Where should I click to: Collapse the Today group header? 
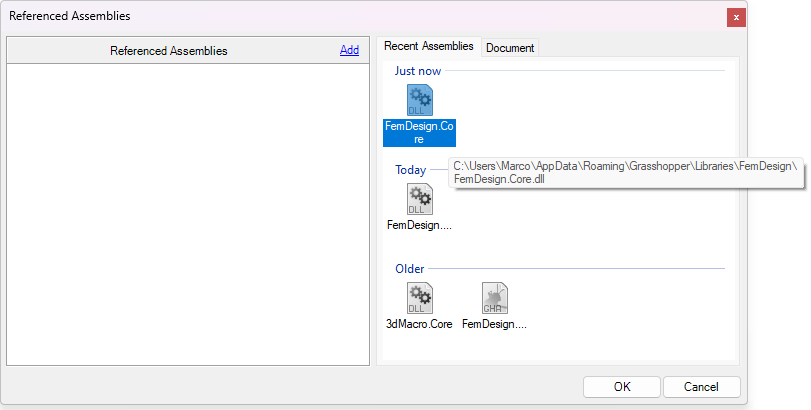(x=410, y=170)
